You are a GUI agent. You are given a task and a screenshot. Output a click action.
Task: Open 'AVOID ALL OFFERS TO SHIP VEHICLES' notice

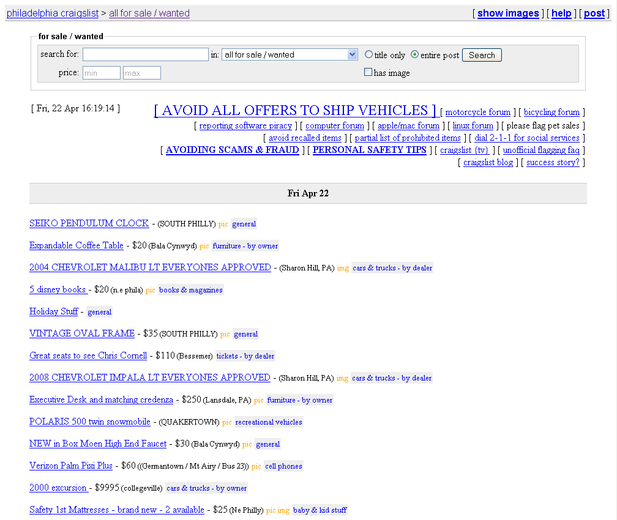[295, 110]
